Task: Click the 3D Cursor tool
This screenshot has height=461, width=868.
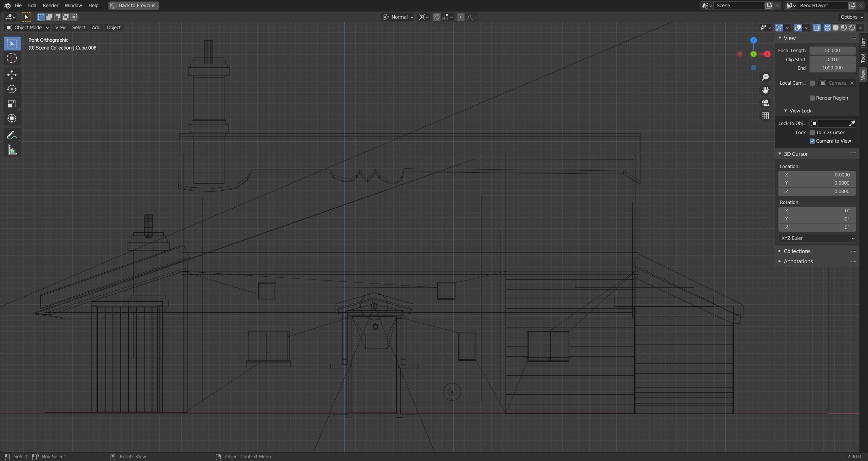Action: (12, 58)
